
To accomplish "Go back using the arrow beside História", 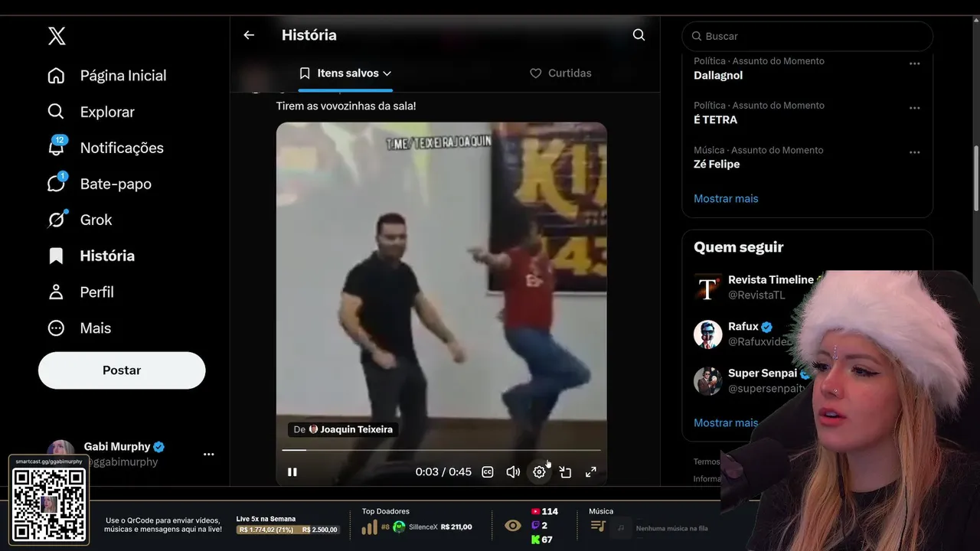I will tap(249, 35).
